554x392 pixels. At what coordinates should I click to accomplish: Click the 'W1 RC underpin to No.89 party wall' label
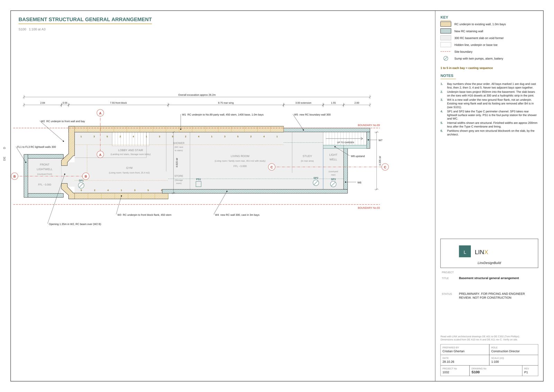click(x=223, y=115)
